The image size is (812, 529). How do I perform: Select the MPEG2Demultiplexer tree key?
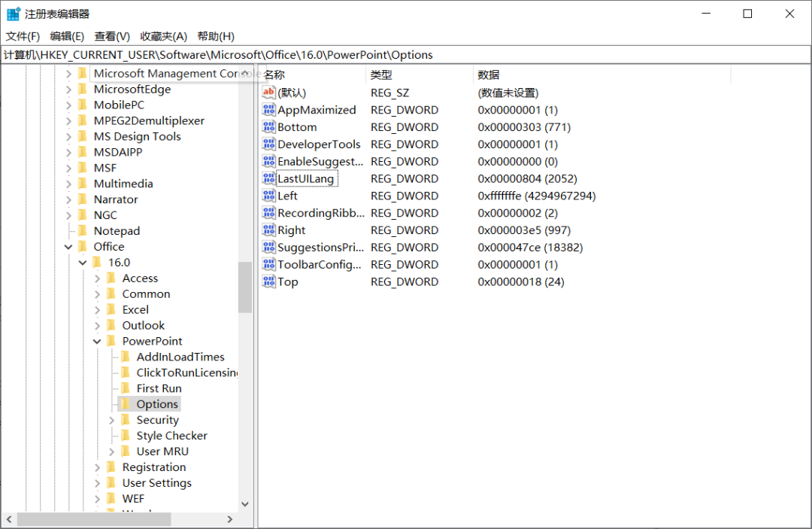pyautogui.click(x=149, y=120)
